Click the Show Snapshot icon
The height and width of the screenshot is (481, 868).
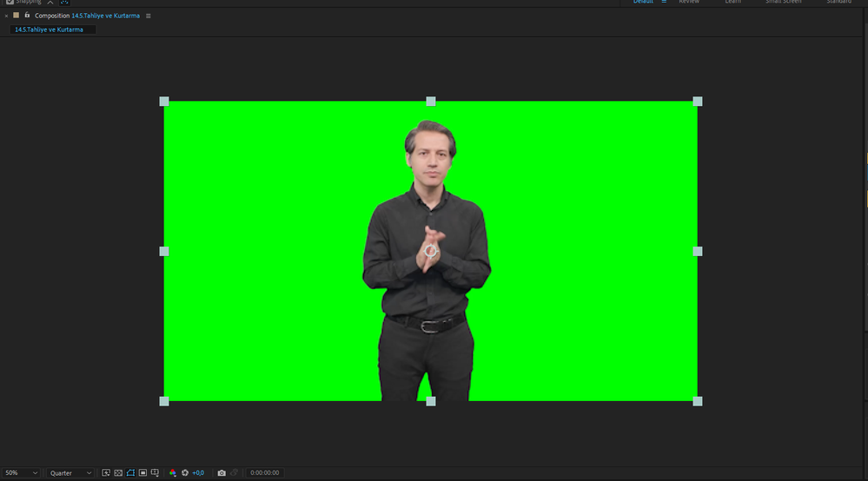tap(235, 472)
